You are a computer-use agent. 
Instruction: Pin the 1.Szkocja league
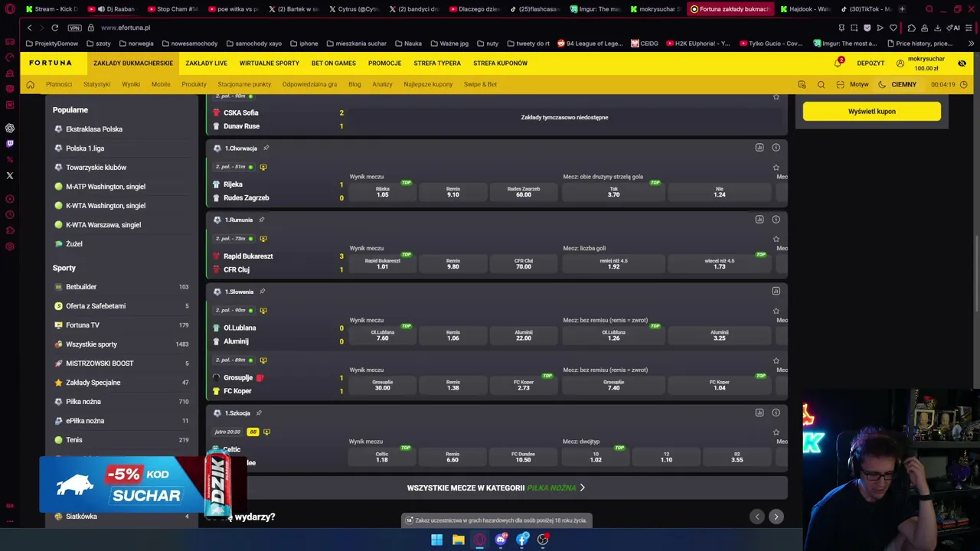pyautogui.click(x=259, y=412)
